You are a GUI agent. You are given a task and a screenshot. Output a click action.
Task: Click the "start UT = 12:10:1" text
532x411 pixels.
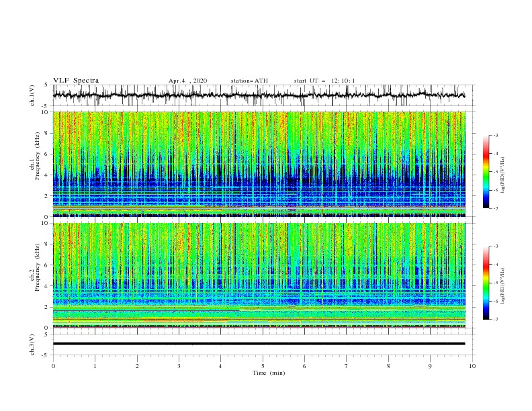[x=324, y=81]
